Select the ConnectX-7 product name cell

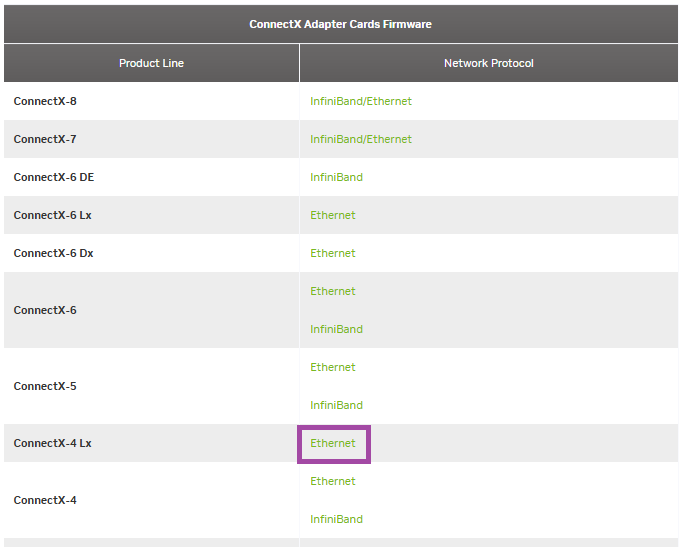click(x=45, y=139)
